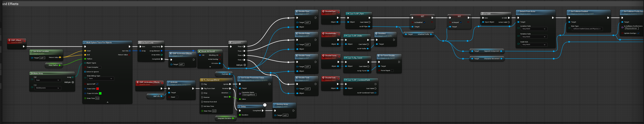Click the TL_DamagedBlend timeline clock icon
The width and height of the screenshot is (644, 124).
click(x=202, y=80)
